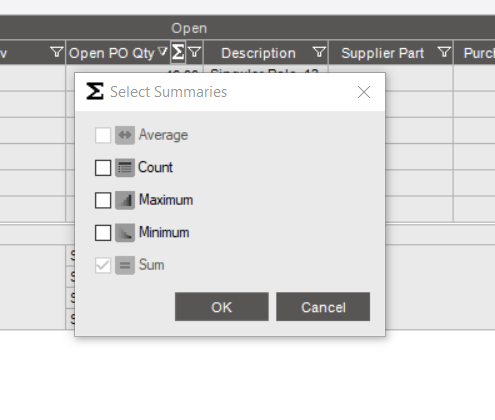Image resolution: width=495 pixels, height=420 pixels.
Task: Enable the Maximum checkbox
Action: pos(103,200)
